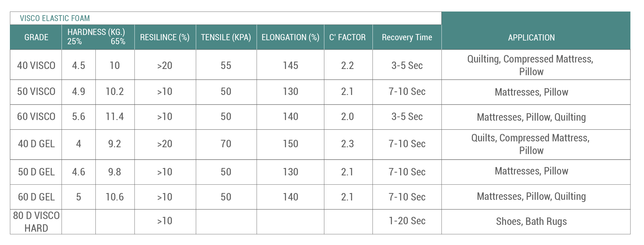The width and height of the screenshot is (644, 245).
Task: Select the RESILINCE (%) header cell
Action: (165, 37)
